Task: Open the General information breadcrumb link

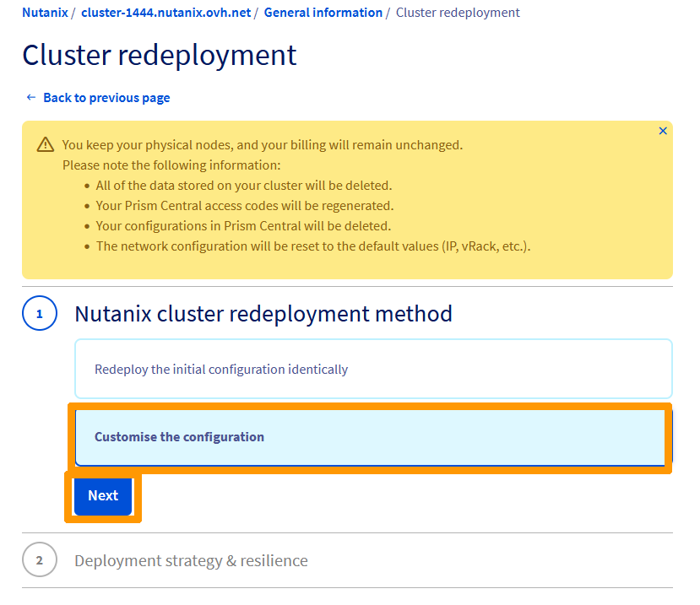Action: 323,12
